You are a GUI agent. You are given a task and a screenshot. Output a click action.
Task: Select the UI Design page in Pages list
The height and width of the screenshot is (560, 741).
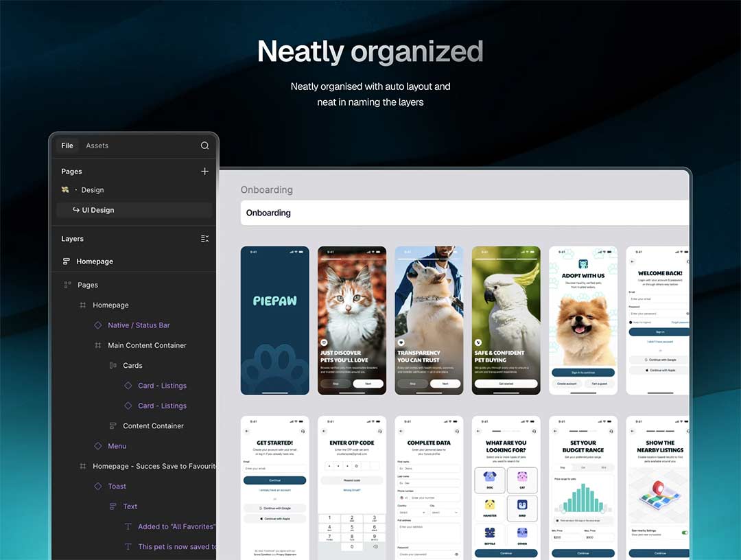click(97, 210)
